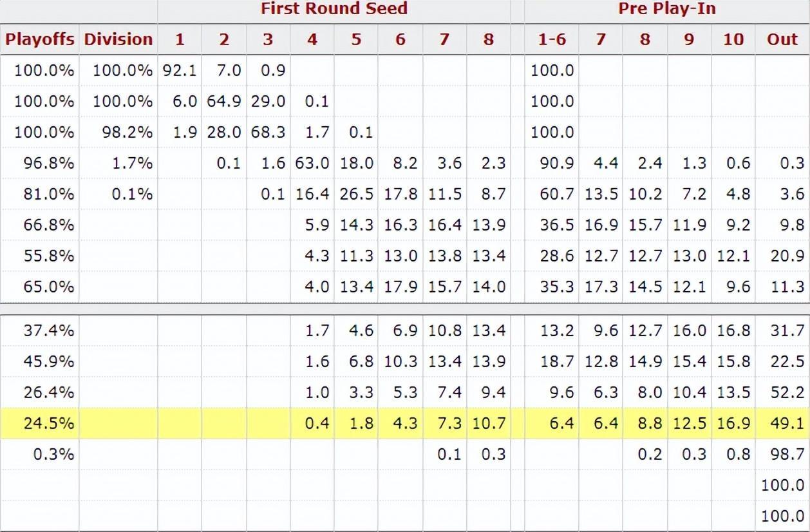Viewport: 810px width, 532px height.
Task: Click the Pre Play-In 9 column header
Action: (689, 39)
